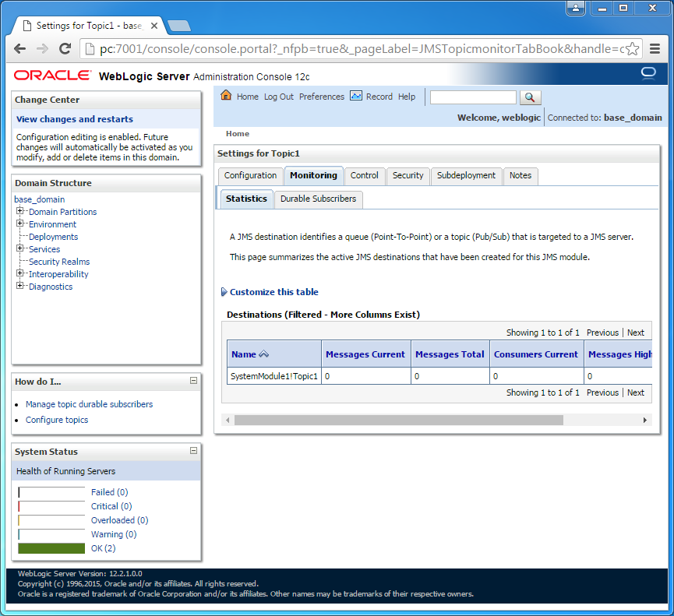The image size is (674, 616).
Task: Click Log Out
Action: tap(278, 97)
